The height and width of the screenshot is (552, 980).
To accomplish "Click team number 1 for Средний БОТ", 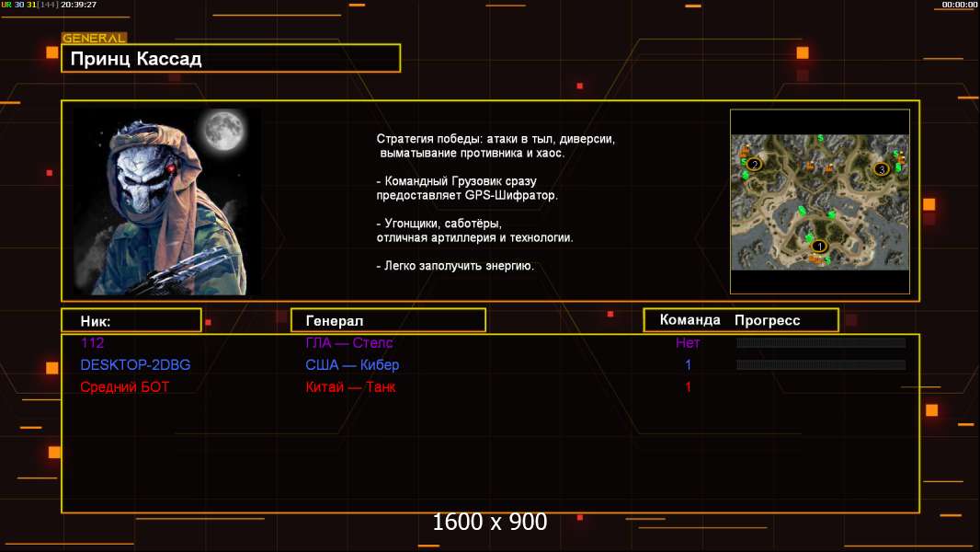I will (x=689, y=386).
